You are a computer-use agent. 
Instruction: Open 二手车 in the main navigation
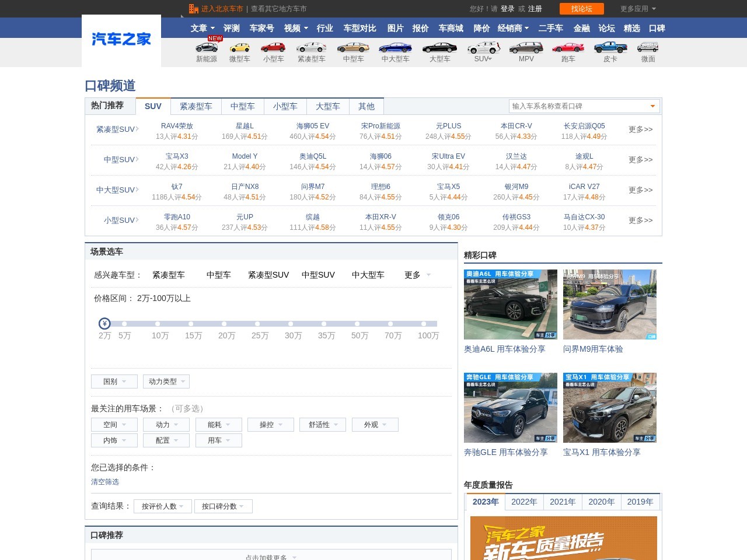pos(551,28)
